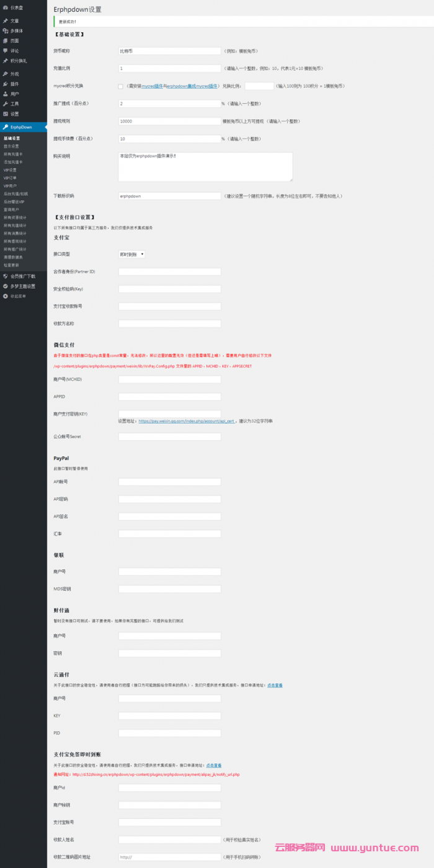Click the 评论 comments bubble icon

pos(5,51)
